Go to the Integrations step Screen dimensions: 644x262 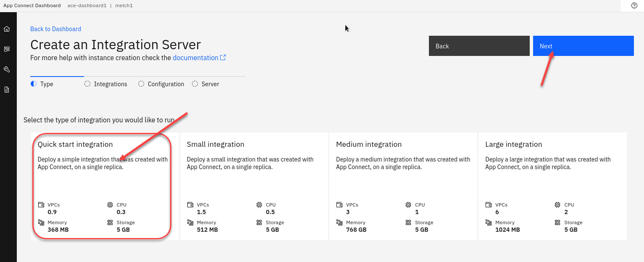[110, 84]
